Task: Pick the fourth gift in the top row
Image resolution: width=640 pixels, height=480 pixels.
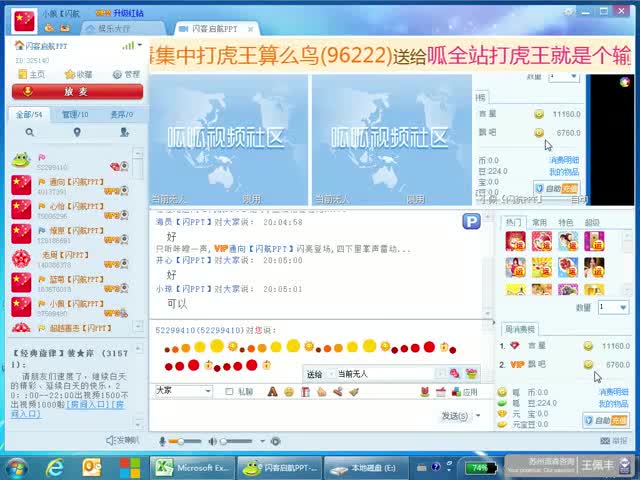Action: tap(594, 241)
